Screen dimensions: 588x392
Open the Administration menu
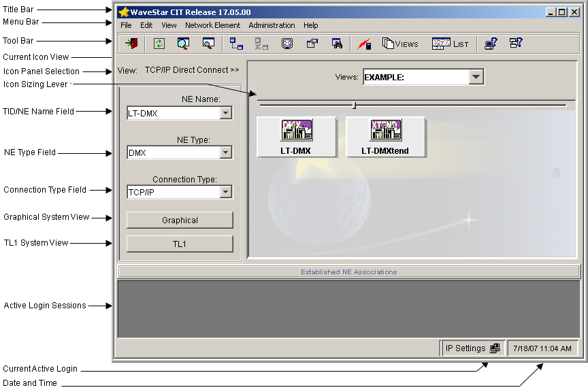[x=272, y=25]
